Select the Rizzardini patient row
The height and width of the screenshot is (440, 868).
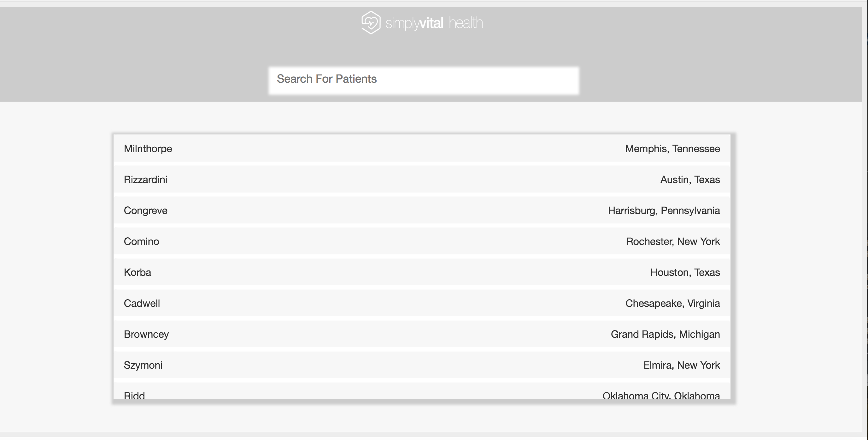click(x=146, y=179)
